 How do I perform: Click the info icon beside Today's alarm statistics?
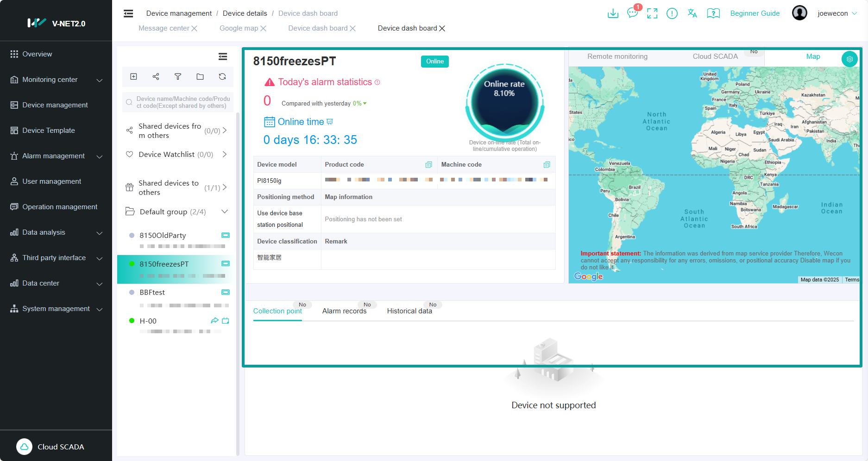[x=377, y=82]
